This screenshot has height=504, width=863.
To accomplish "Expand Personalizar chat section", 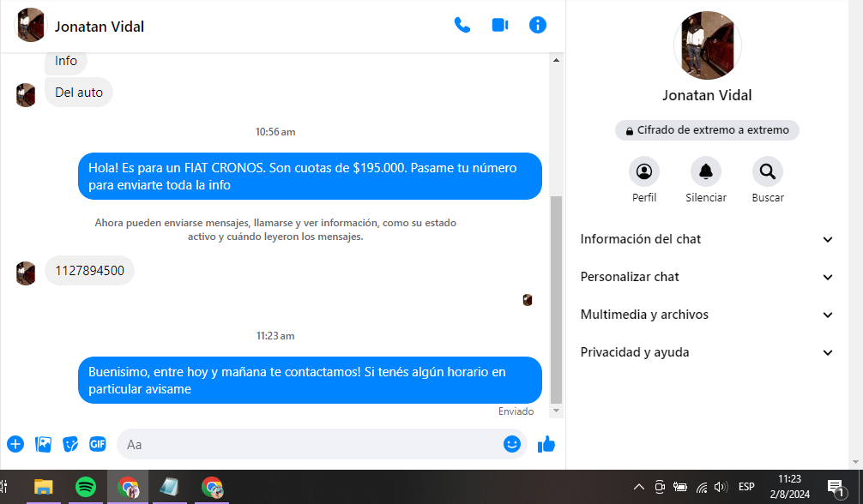I will (707, 277).
